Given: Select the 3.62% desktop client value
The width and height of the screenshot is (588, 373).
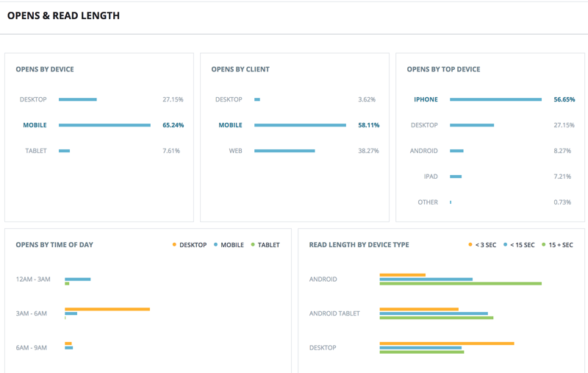Looking at the screenshot, I should 367,99.
